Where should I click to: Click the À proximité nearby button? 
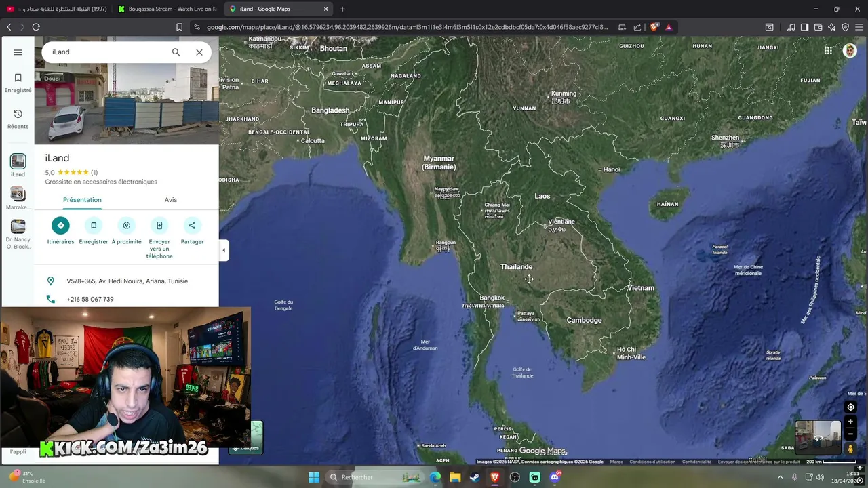126,230
